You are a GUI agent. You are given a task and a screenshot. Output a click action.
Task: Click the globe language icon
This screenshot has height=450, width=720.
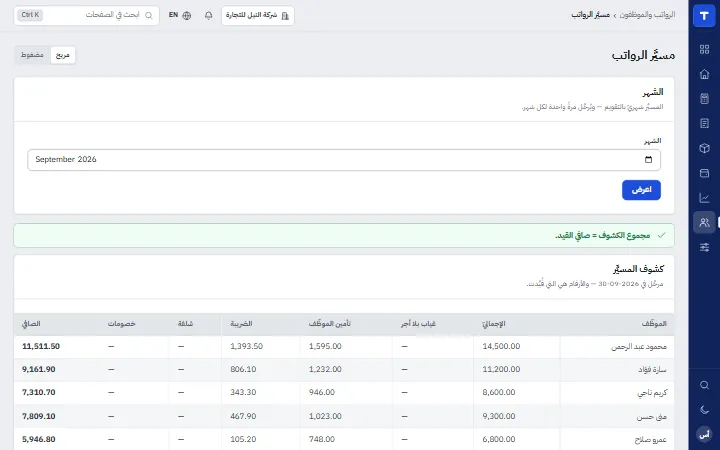coord(186,16)
